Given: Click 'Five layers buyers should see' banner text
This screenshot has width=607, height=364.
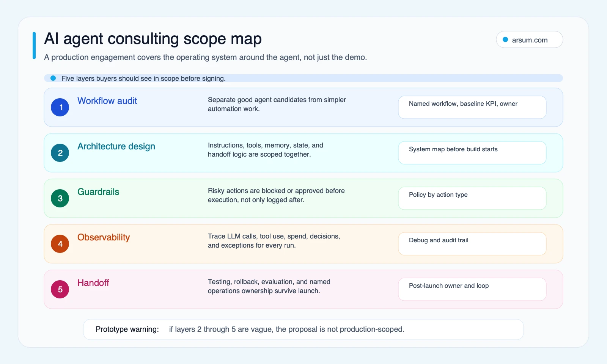Looking at the screenshot, I should pyautogui.click(x=143, y=78).
